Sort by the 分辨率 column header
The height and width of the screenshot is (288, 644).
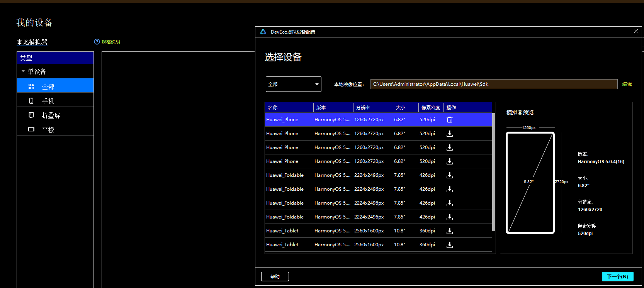(x=373, y=107)
